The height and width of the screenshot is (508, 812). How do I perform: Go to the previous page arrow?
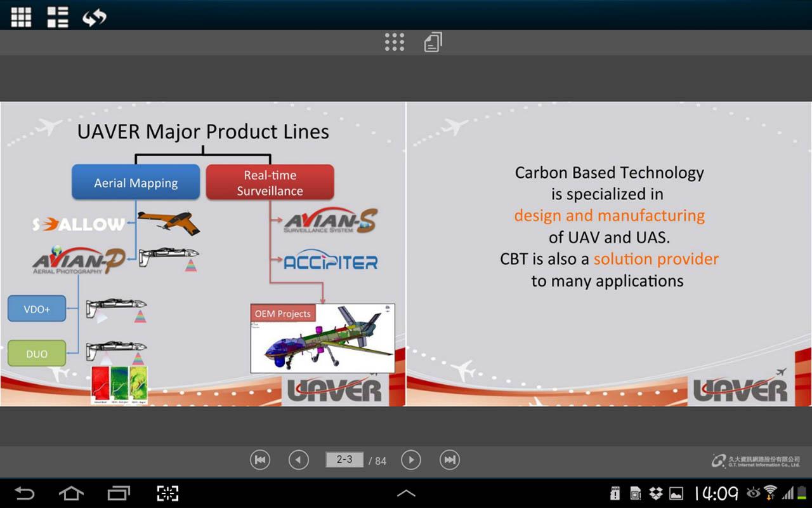click(299, 460)
